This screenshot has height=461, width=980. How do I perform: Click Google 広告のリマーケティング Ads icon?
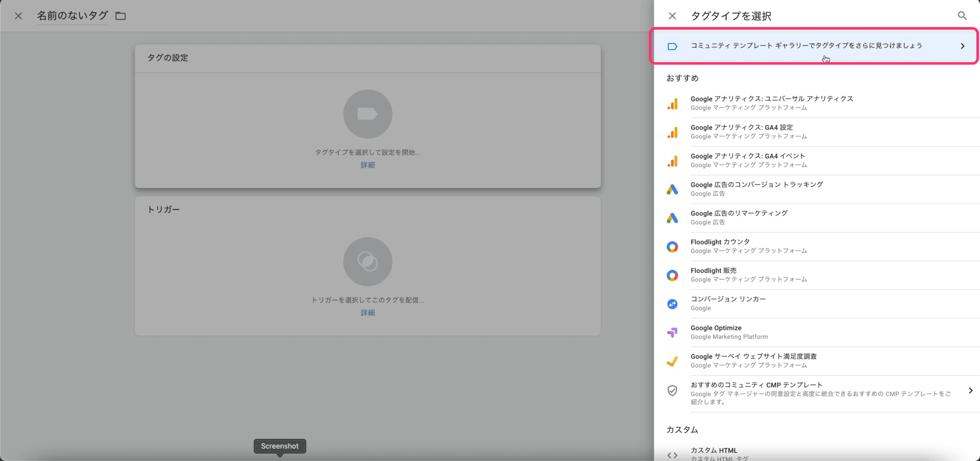click(672, 218)
